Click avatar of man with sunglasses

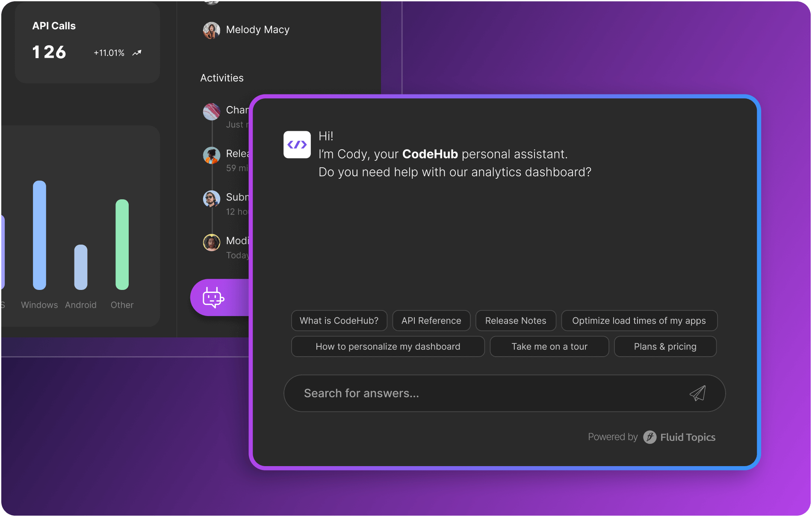(x=211, y=199)
